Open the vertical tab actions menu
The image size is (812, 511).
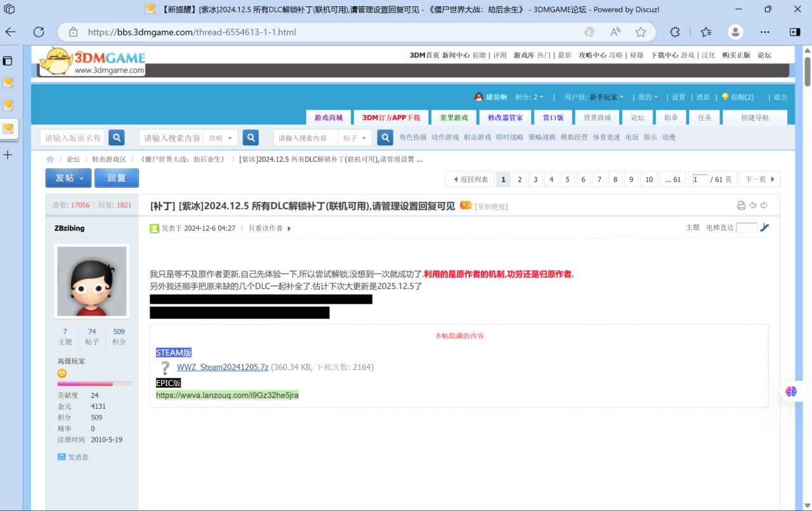click(8, 61)
